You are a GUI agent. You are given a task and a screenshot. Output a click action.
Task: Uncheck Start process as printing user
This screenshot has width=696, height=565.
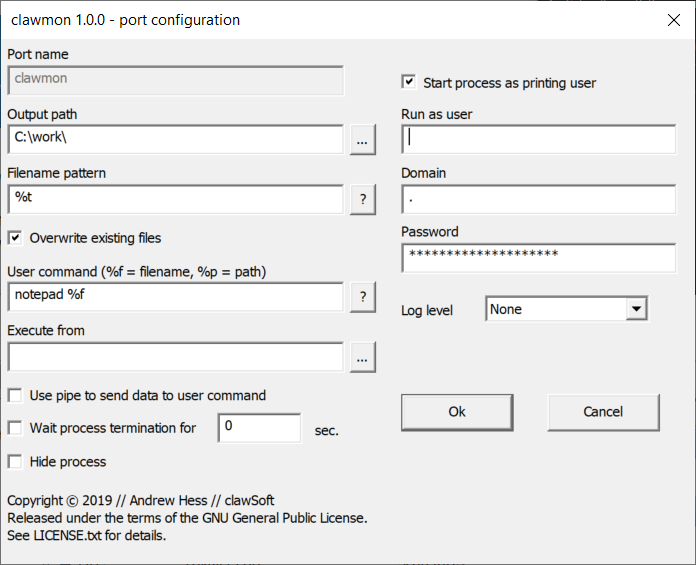coord(409,82)
